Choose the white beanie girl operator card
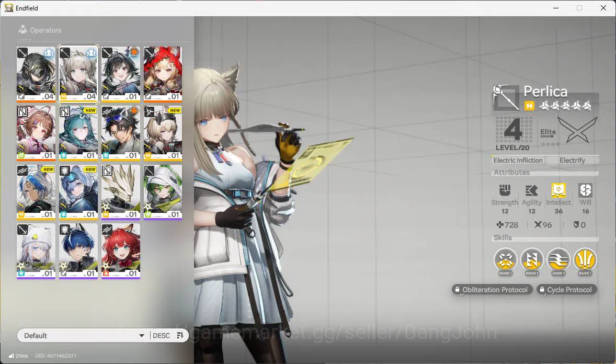Screen dimensions: 616x364 tap(36, 251)
